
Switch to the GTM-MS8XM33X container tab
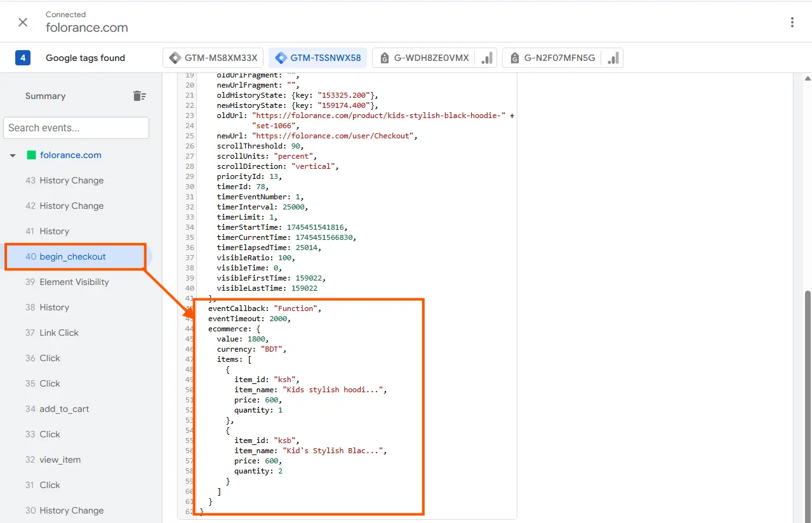(213, 58)
